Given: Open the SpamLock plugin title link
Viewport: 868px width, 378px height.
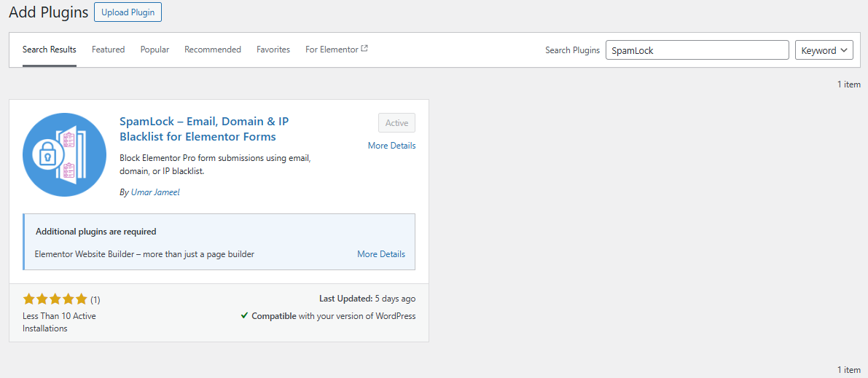Looking at the screenshot, I should point(204,128).
